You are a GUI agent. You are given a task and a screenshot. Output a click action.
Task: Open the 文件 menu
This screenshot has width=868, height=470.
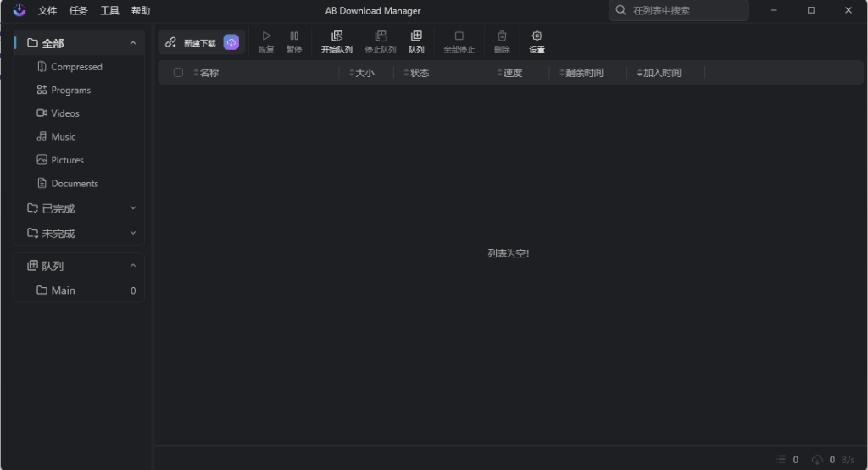pos(47,10)
